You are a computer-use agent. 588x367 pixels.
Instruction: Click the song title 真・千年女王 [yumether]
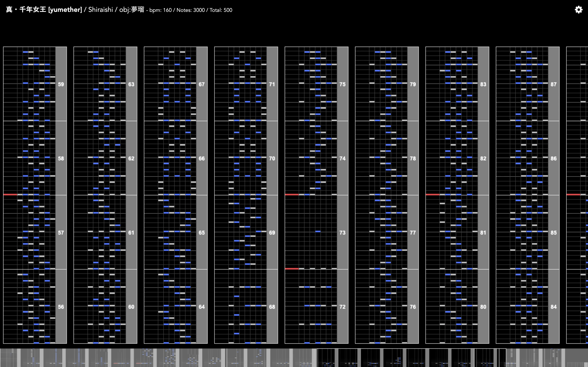tap(44, 10)
